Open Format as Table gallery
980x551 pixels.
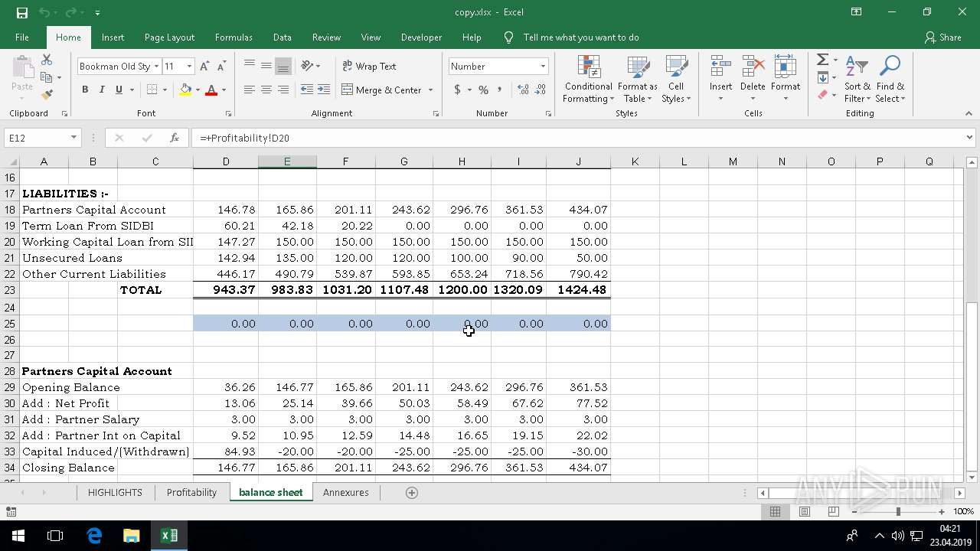tap(638, 79)
